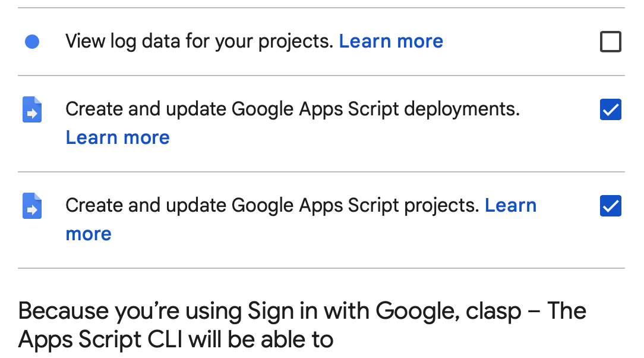
Task: Select the "Create and update Google Apps Script deployments" label
Action: [292, 109]
